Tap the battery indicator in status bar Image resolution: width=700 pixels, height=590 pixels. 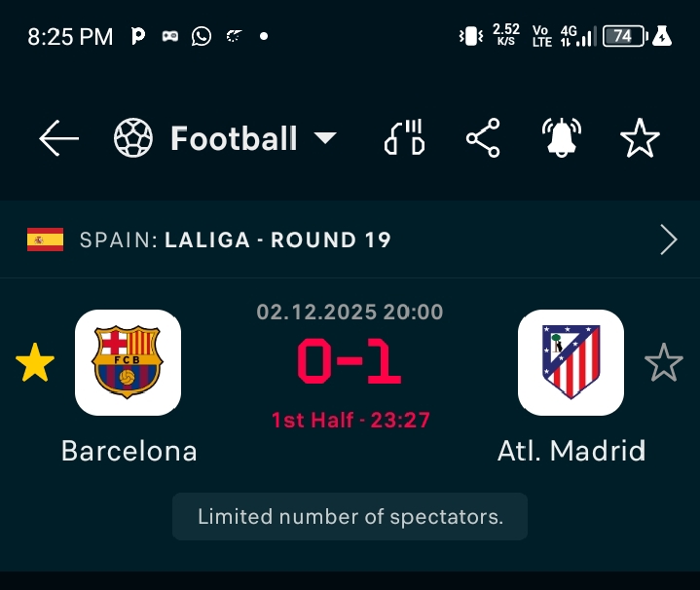click(624, 36)
